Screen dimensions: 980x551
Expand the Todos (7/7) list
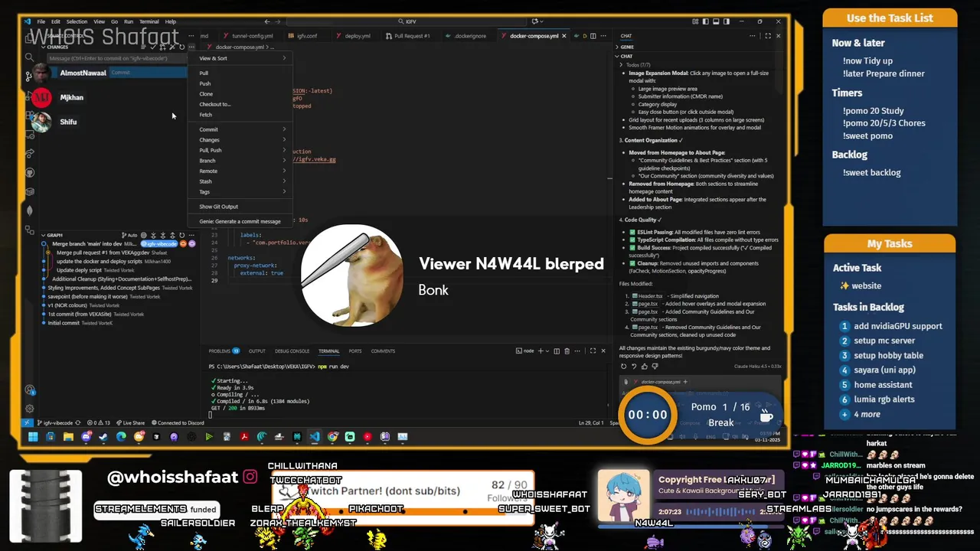[x=635, y=65]
